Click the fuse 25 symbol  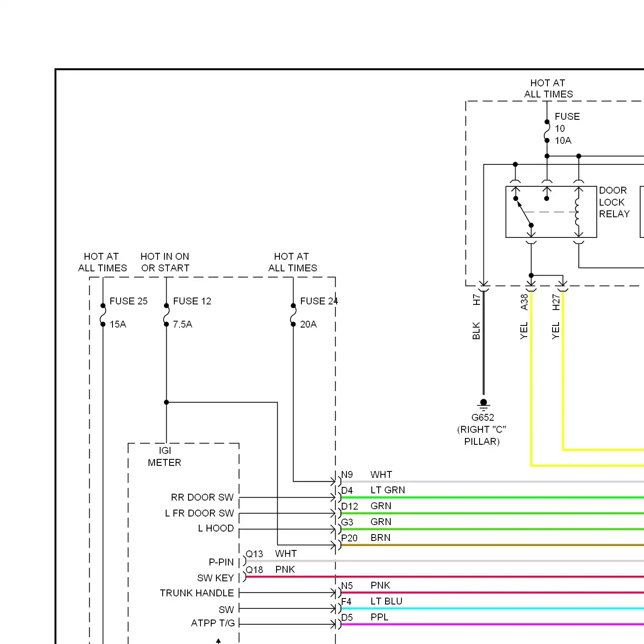coord(103,315)
